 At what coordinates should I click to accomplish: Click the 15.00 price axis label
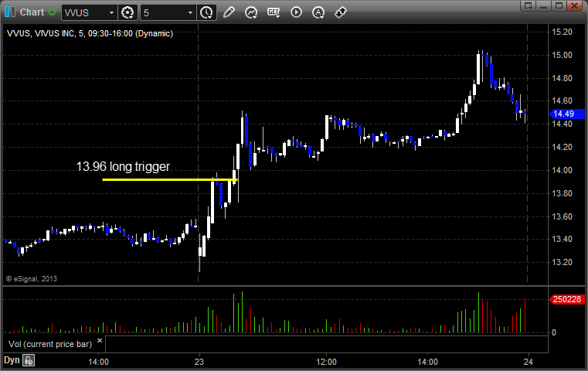coord(563,55)
